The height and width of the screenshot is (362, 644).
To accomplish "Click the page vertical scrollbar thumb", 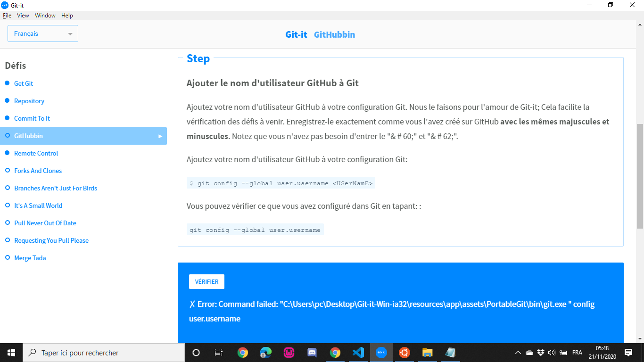I will [x=640, y=177].
